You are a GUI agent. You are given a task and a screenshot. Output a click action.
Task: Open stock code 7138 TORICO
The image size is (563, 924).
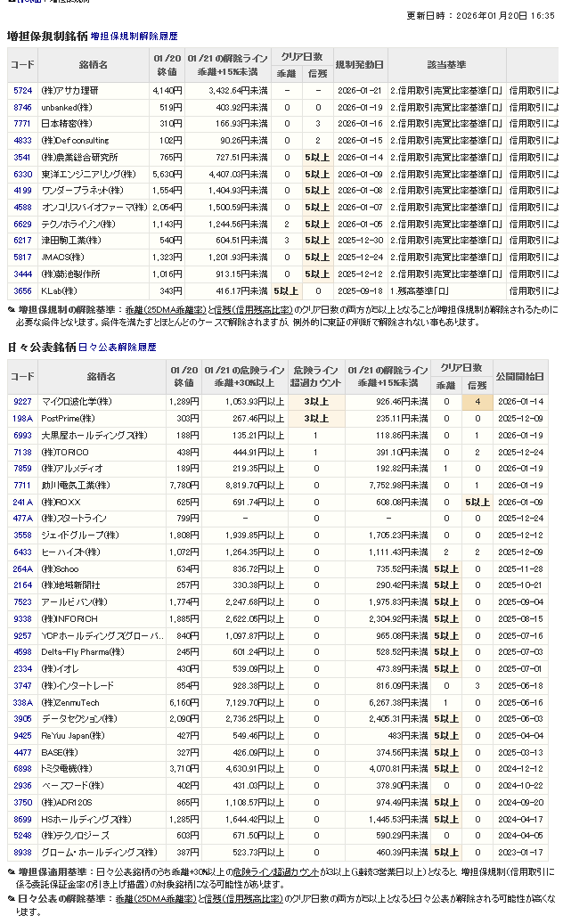[x=22, y=452]
